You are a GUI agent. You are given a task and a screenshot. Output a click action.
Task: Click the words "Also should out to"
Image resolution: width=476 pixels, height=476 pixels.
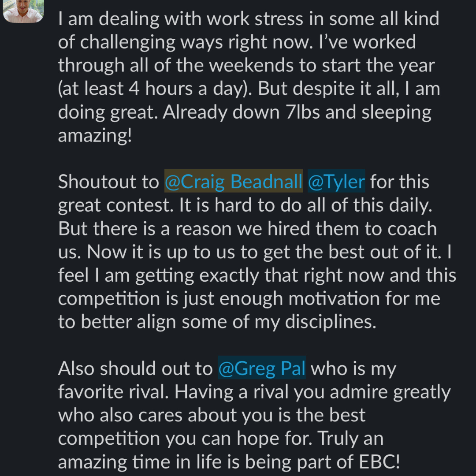click(135, 369)
